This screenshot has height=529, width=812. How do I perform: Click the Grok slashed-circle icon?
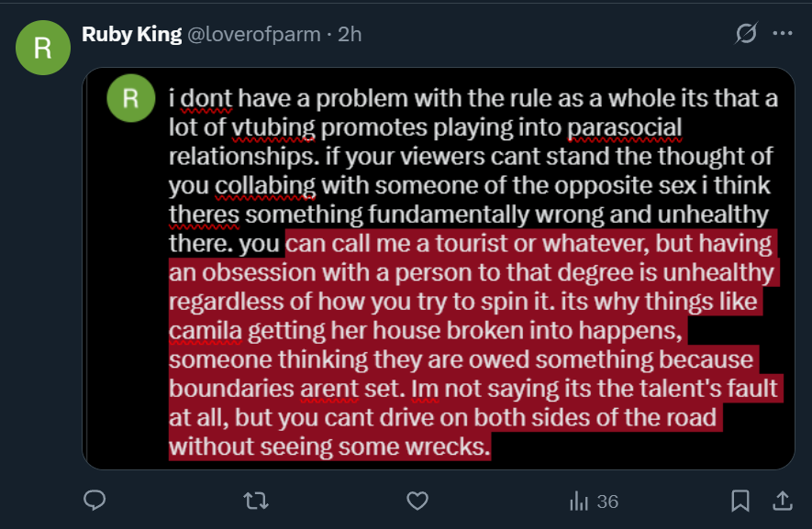coord(747,34)
